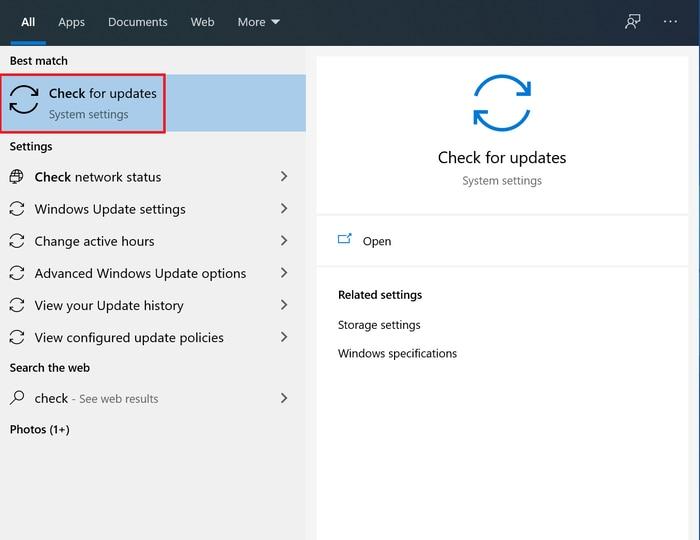Select the Web search tab
The height and width of the screenshot is (540, 700).
(202, 22)
